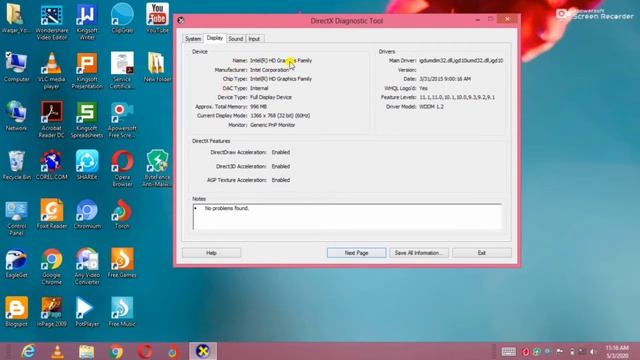640x360 pixels.
Task: Select the YouTube desktop shortcut
Action: click(x=157, y=18)
